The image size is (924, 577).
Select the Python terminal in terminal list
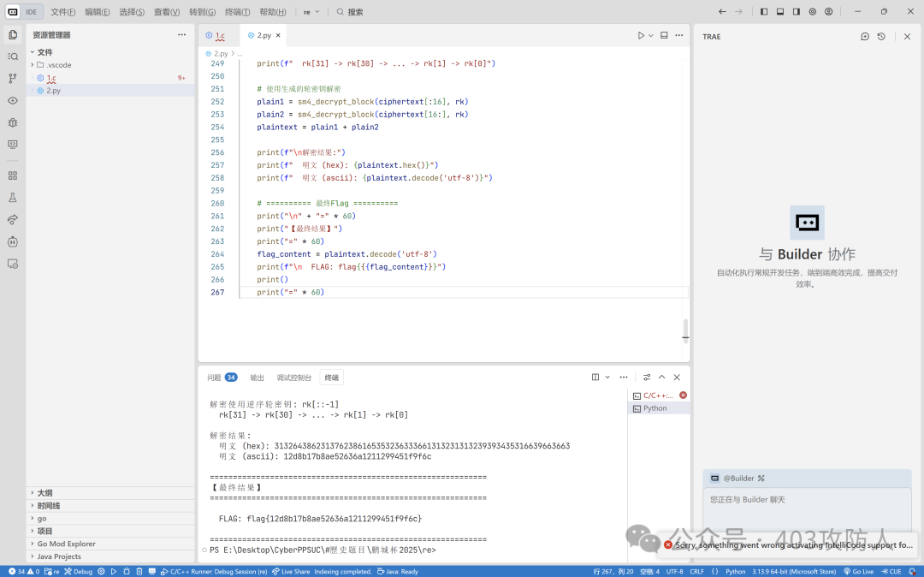point(654,408)
